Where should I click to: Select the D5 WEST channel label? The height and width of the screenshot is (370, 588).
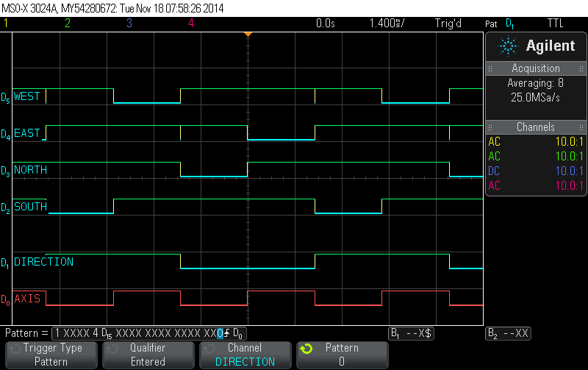click(27, 96)
